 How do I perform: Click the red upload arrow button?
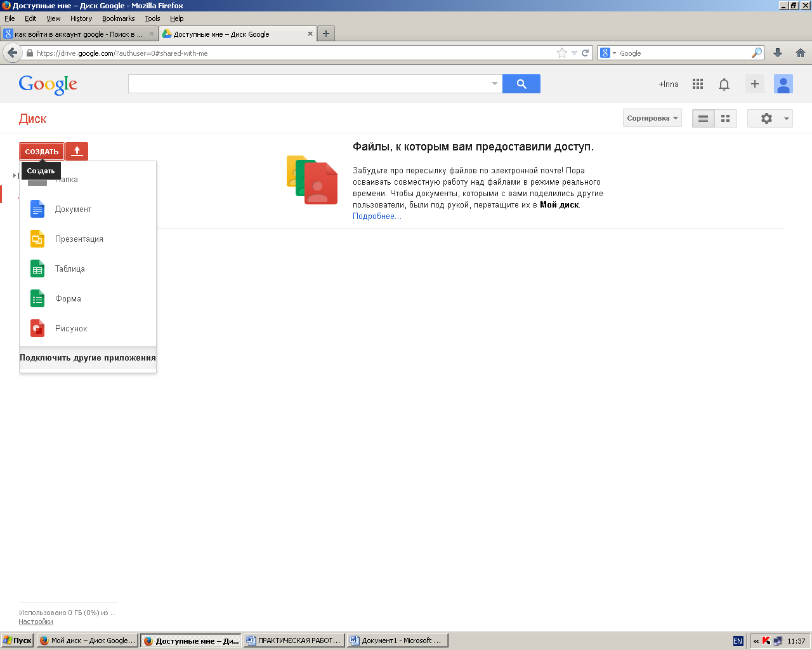(x=77, y=151)
